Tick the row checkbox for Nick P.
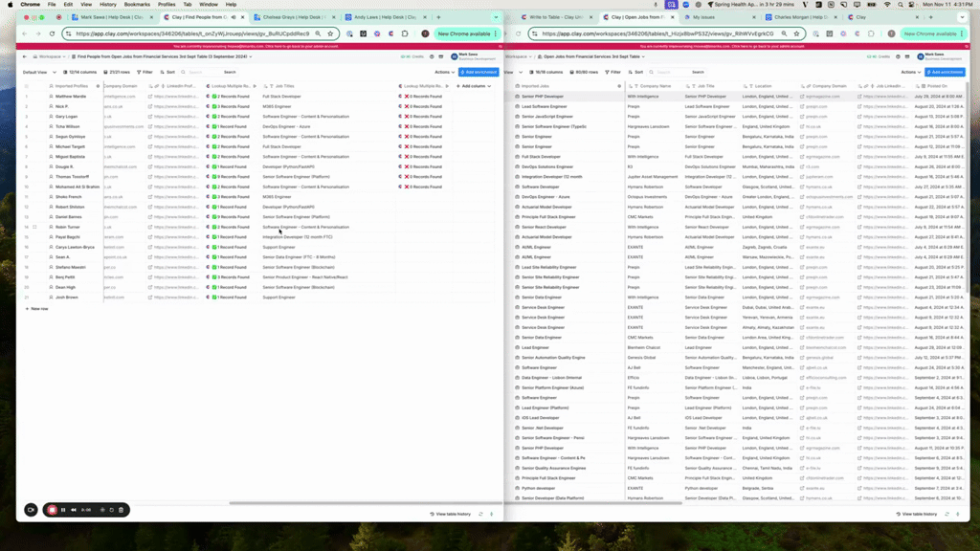Viewport: 980px width, 551px height. (27, 106)
